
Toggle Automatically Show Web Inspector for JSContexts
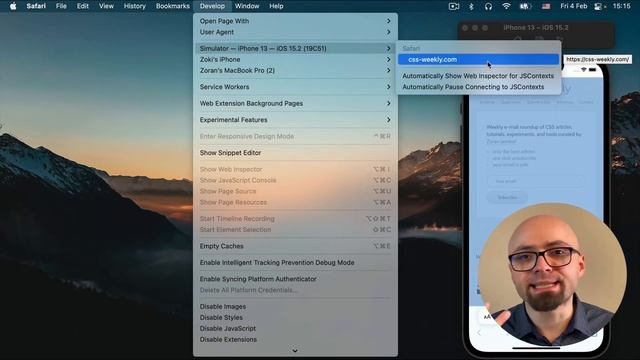click(478, 76)
